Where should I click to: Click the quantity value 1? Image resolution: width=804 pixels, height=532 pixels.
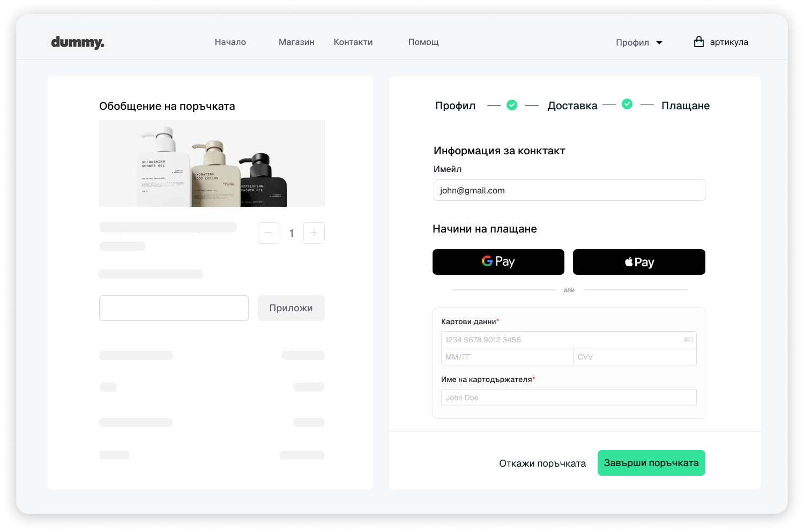pyautogui.click(x=292, y=233)
